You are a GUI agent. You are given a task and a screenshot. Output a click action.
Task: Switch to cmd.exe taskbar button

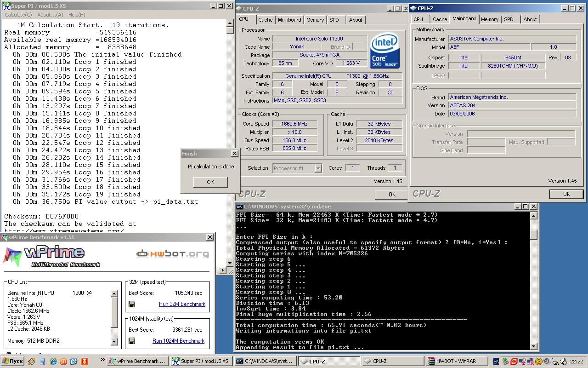tap(265, 361)
